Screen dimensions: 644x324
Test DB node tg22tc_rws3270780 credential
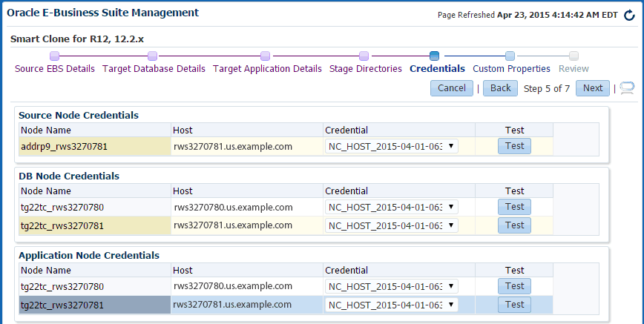coord(515,207)
